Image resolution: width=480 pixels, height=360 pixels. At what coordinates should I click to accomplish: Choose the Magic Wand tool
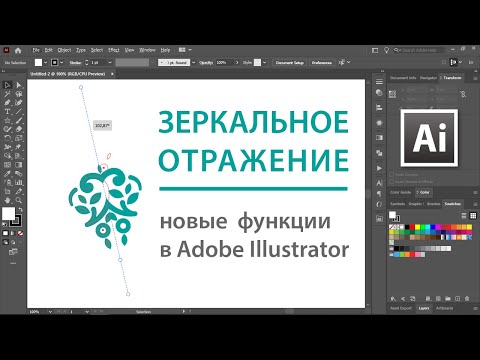tap(8, 94)
